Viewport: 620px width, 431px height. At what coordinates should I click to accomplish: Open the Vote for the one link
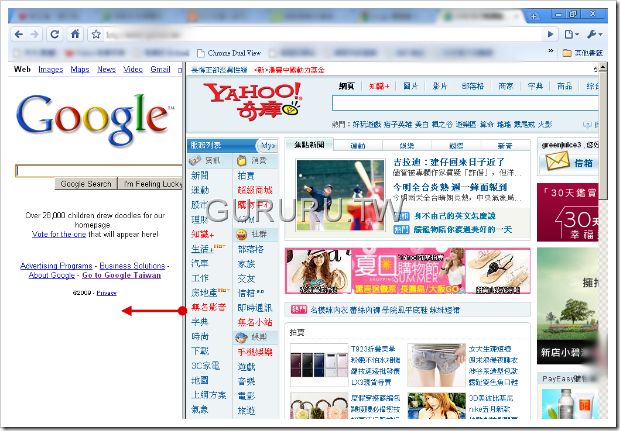coord(59,234)
